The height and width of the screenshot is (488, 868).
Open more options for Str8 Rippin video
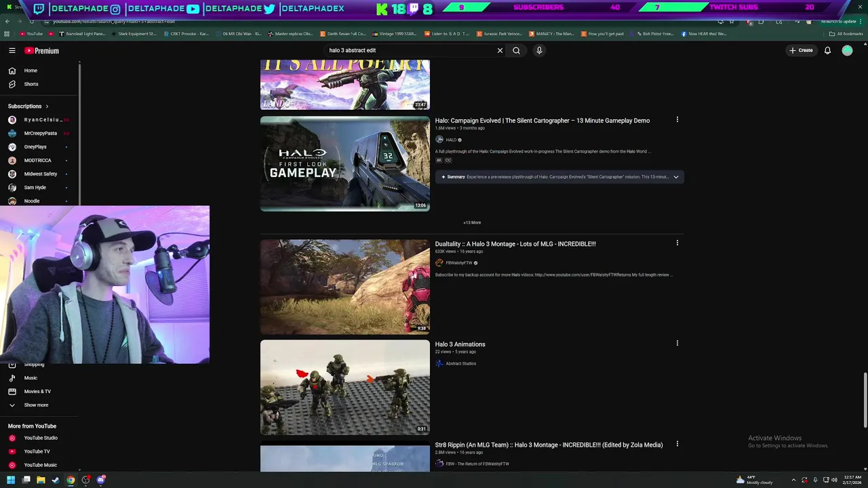[x=677, y=444]
